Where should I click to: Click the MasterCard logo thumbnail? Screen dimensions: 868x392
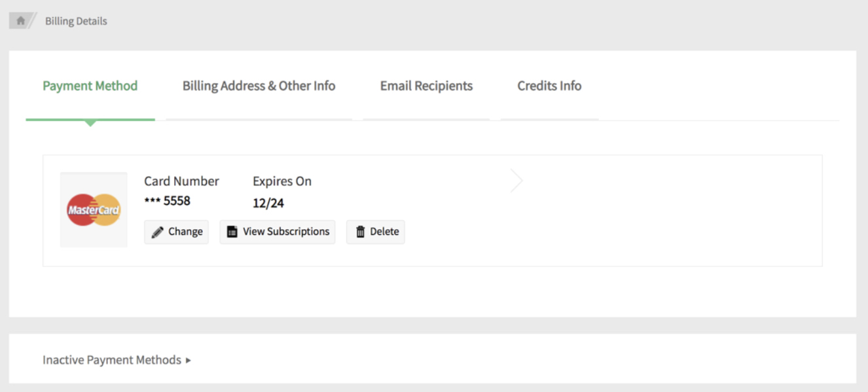pos(94,209)
